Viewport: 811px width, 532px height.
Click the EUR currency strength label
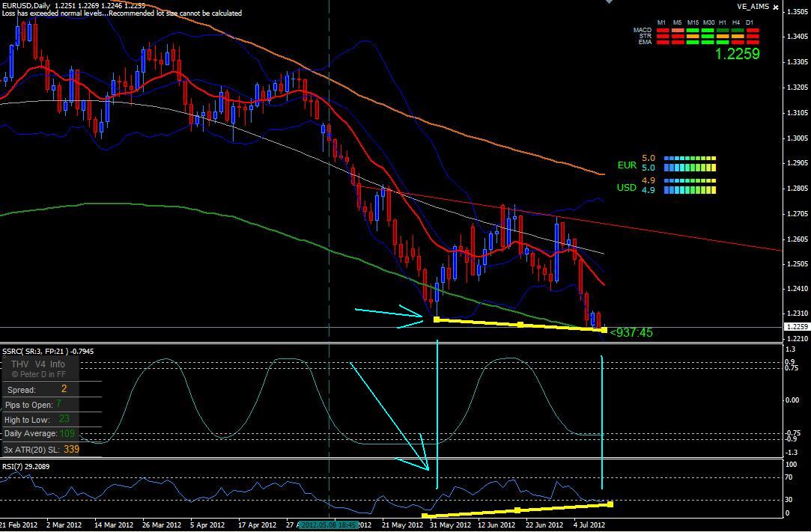click(x=627, y=165)
